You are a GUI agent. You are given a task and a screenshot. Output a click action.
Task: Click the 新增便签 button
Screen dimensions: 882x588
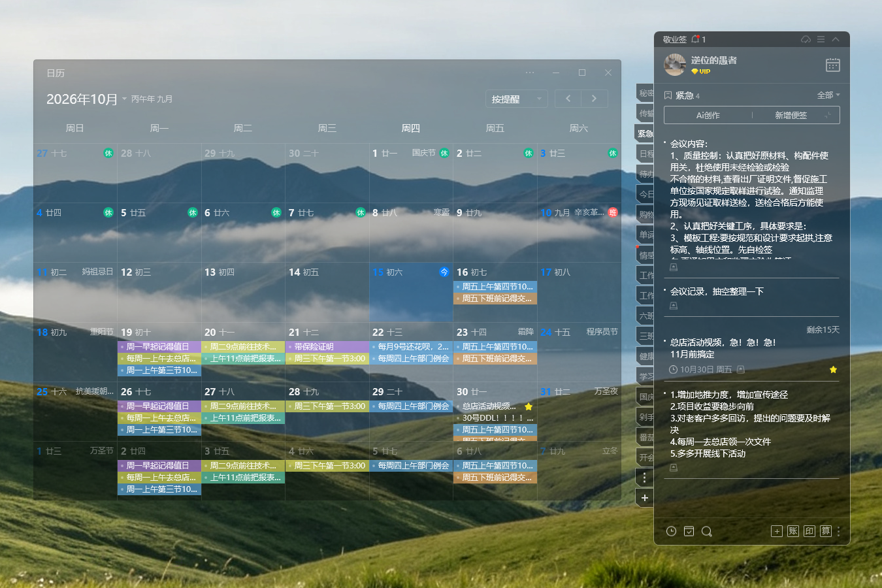tap(795, 115)
